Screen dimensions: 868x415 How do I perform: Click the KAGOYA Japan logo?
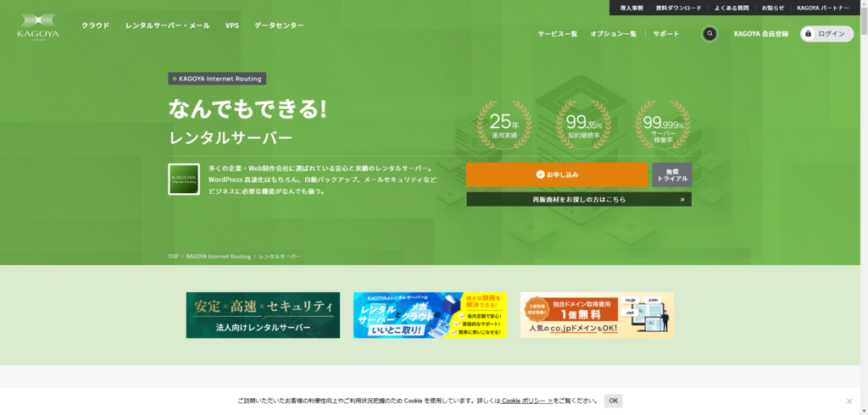(x=37, y=26)
